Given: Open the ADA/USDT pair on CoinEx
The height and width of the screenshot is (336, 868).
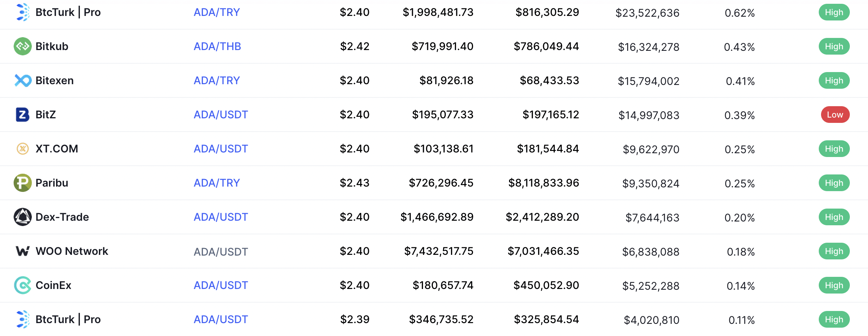Looking at the screenshot, I should coord(221,285).
